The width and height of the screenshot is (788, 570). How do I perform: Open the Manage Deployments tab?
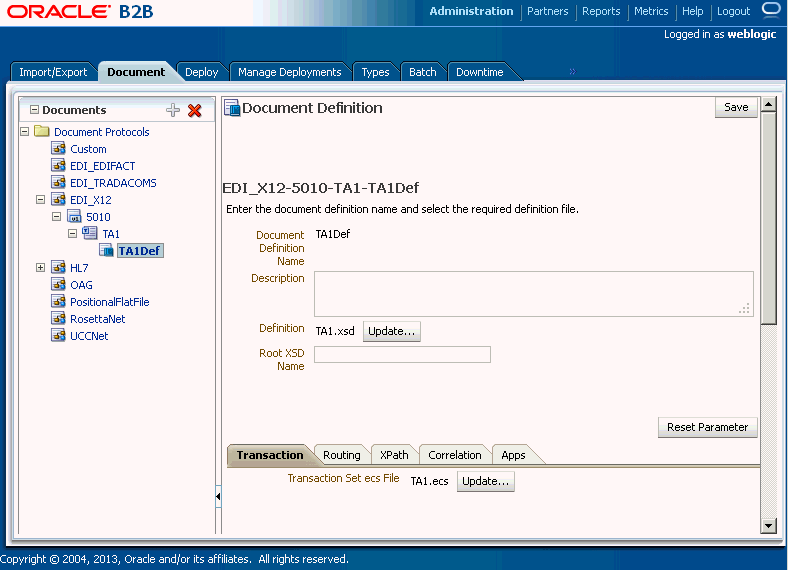pos(289,72)
